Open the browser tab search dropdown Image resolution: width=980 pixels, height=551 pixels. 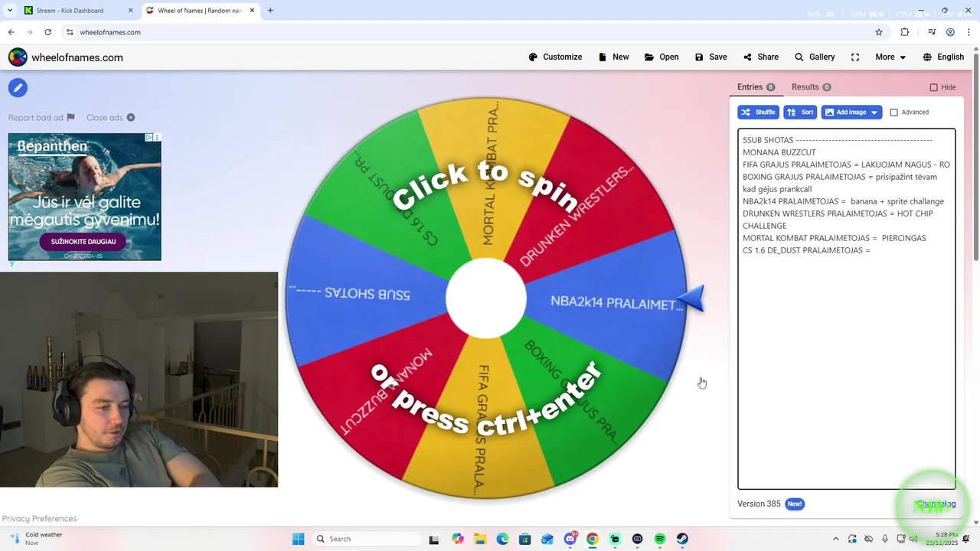click(x=9, y=11)
